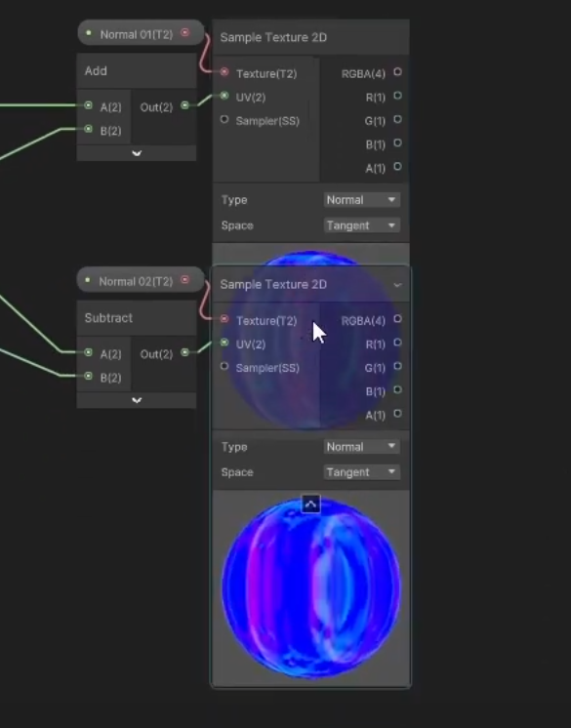This screenshot has height=728, width=571.
Task: Expand the Add node preview chevron
Action: 137,153
